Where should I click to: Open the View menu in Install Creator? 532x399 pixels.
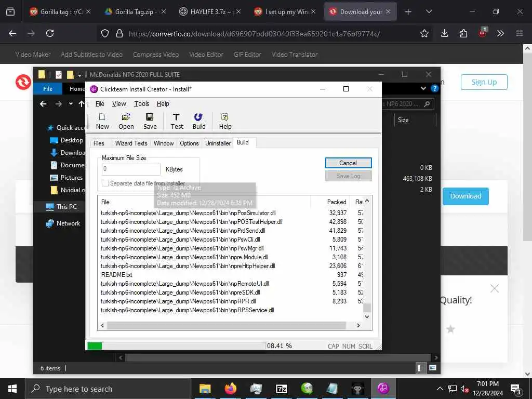pos(119,104)
